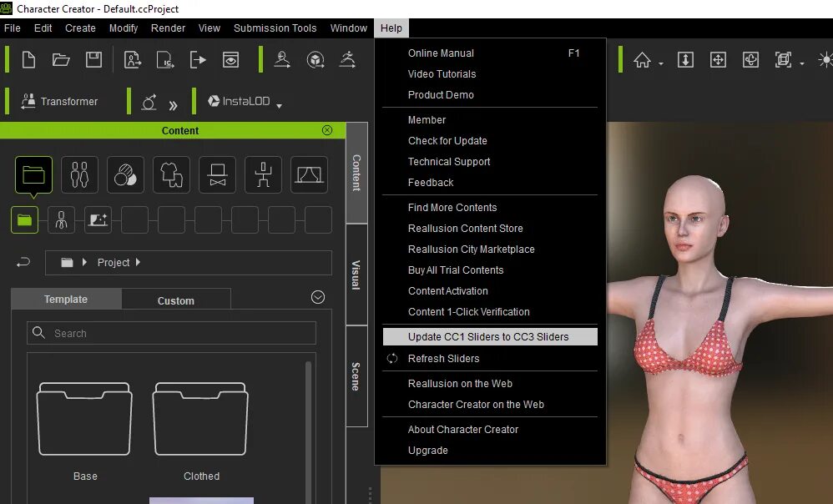
Task: Click the rotate camera icon
Action: 750,59
